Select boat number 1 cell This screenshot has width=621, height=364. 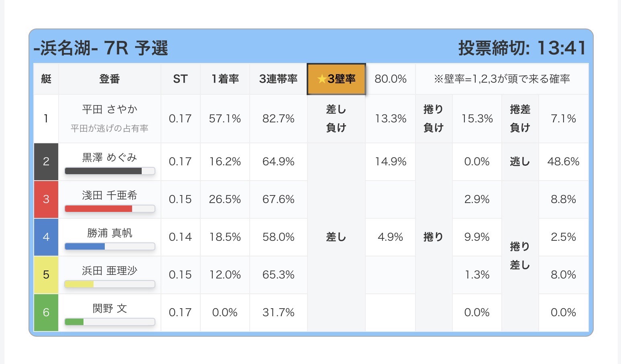46,119
